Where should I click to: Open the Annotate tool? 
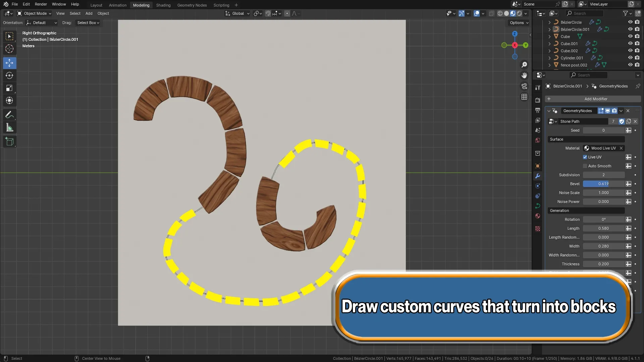[x=9, y=115]
